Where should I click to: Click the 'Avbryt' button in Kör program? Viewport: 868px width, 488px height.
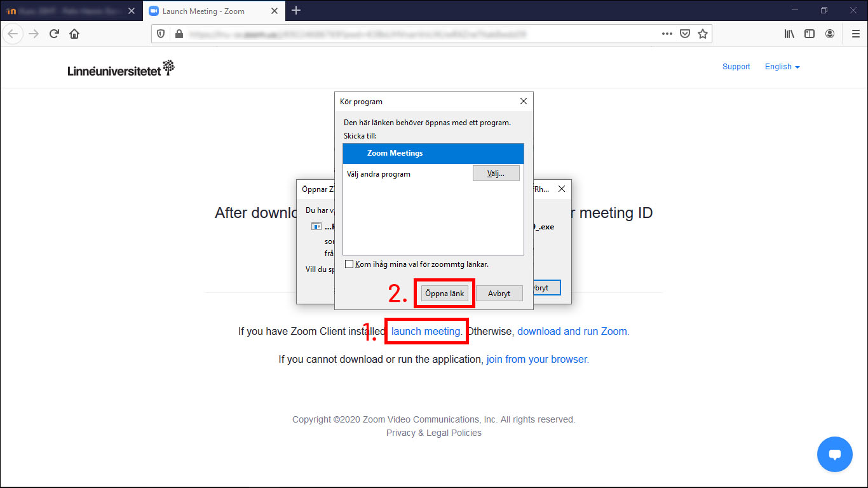pos(499,294)
